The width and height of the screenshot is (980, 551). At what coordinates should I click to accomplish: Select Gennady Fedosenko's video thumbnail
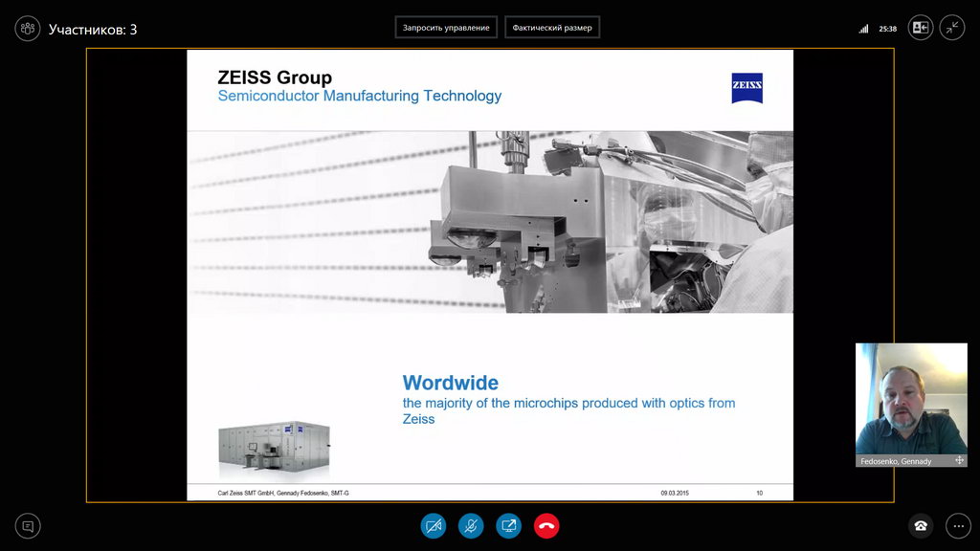(x=910, y=398)
